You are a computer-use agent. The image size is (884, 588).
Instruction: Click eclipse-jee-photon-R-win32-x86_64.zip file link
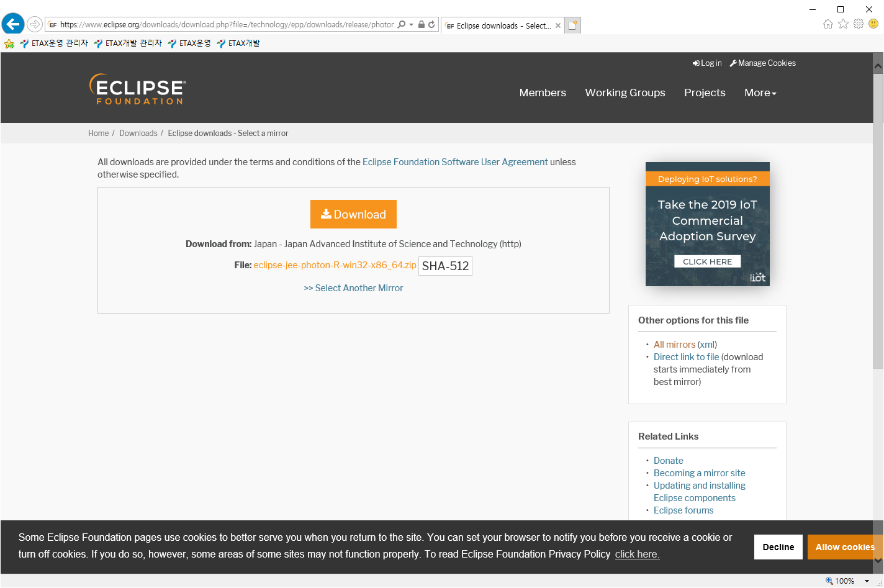(x=335, y=265)
